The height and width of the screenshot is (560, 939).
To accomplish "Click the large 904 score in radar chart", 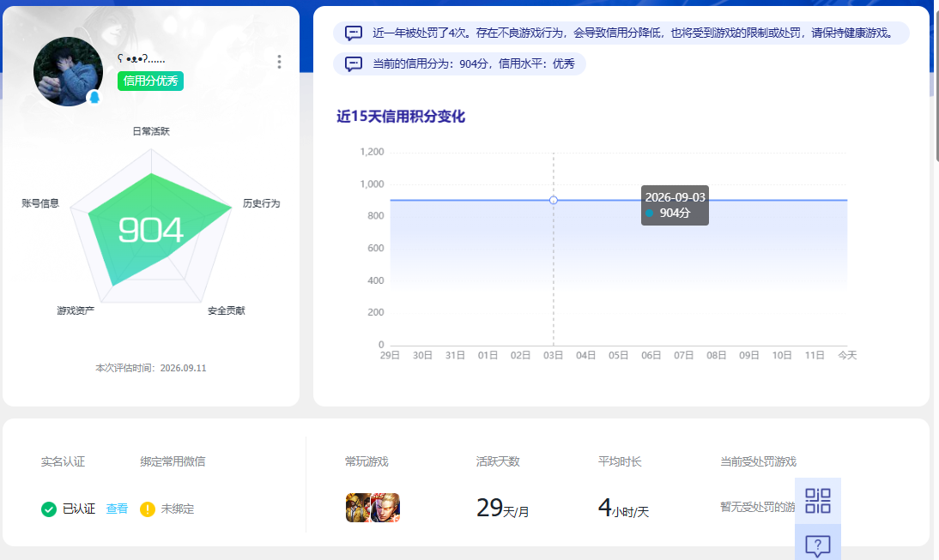I will pyautogui.click(x=150, y=230).
